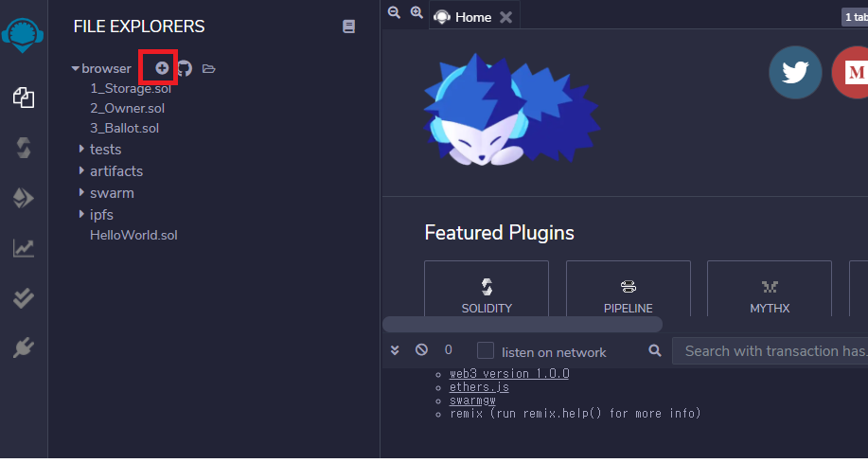The width and height of the screenshot is (868, 463).
Task: Open the Twitter round icon
Action: 795,73
